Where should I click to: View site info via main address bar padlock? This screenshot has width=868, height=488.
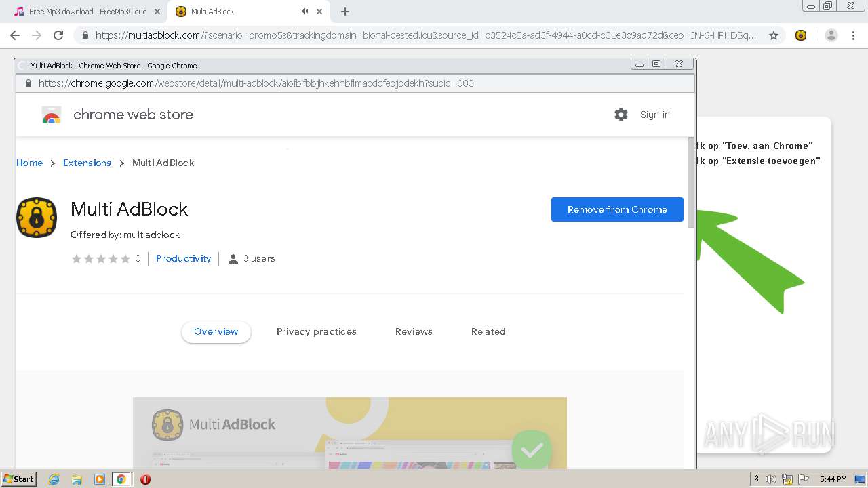(x=85, y=35)
